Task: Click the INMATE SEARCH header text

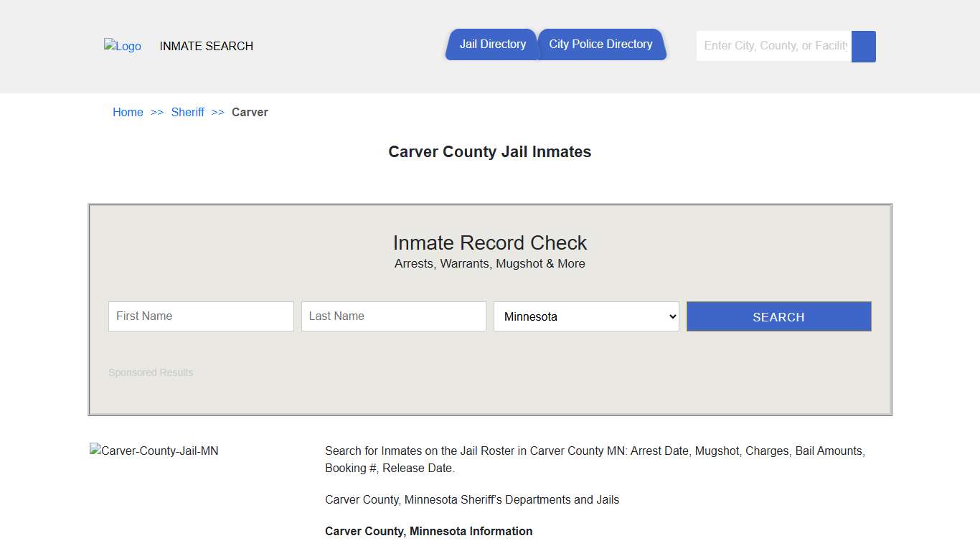Action: click(x=206, y=46)
